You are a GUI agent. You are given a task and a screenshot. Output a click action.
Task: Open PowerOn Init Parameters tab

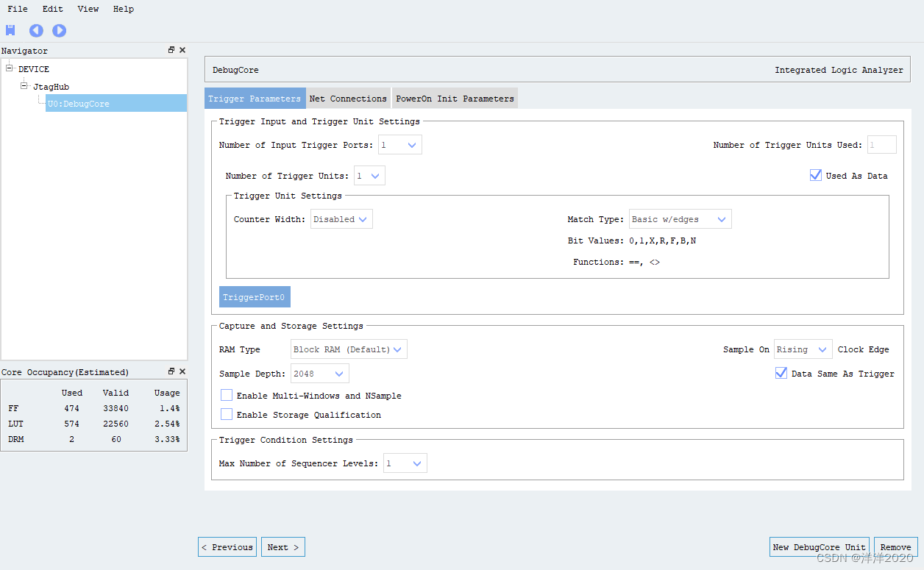tap(455, 99)
